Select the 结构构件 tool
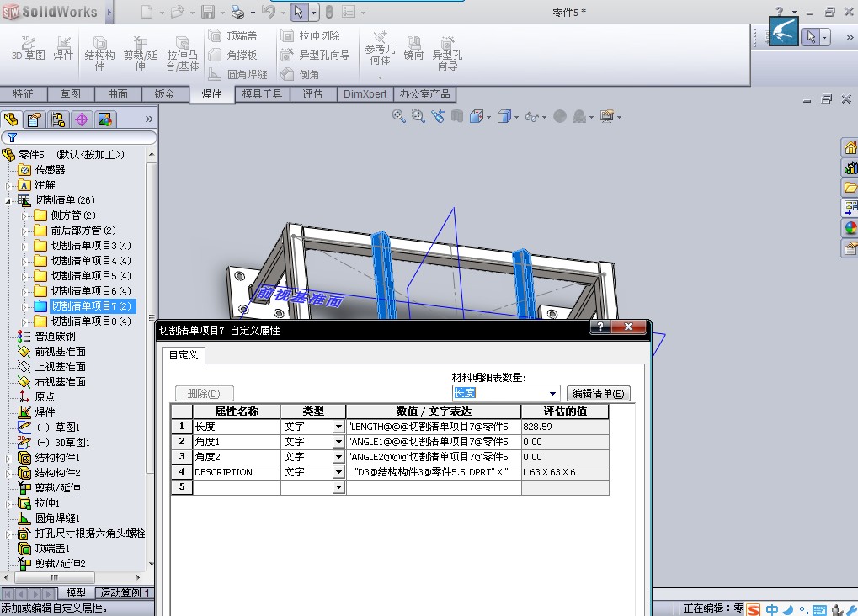The height and width of the screenshot is (616, 858). pos(99,53)
